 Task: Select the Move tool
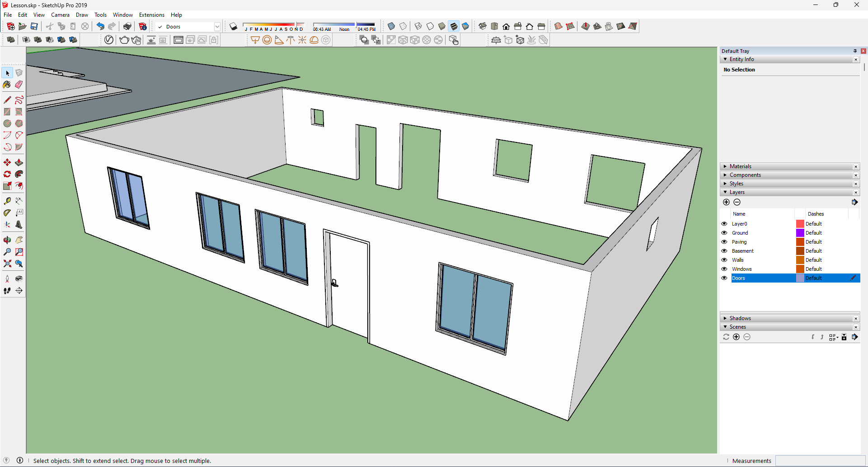pyautogui.click(x=7, y=162)
